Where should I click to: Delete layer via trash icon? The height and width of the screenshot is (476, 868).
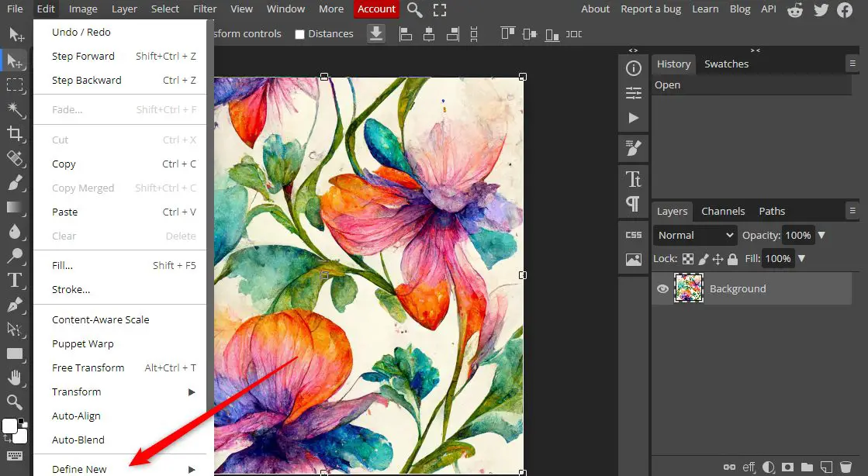pos(846,467)
